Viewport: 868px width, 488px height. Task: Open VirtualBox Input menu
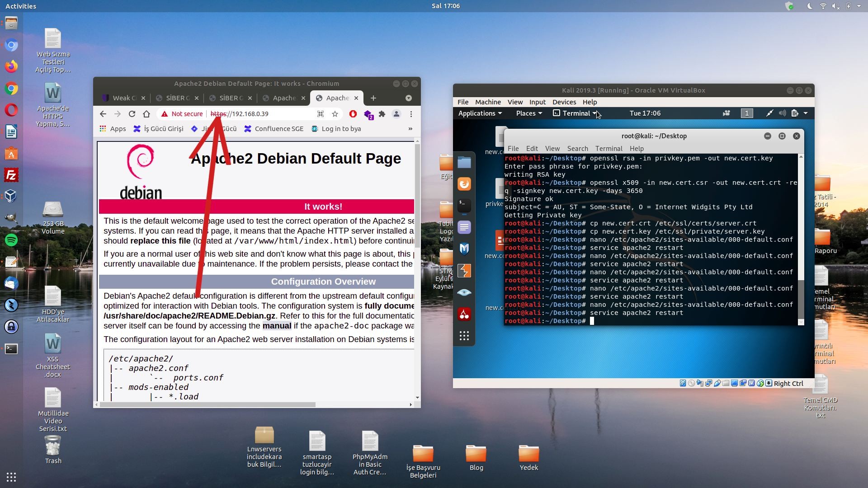pyautogui.click(x=538, y=102)
